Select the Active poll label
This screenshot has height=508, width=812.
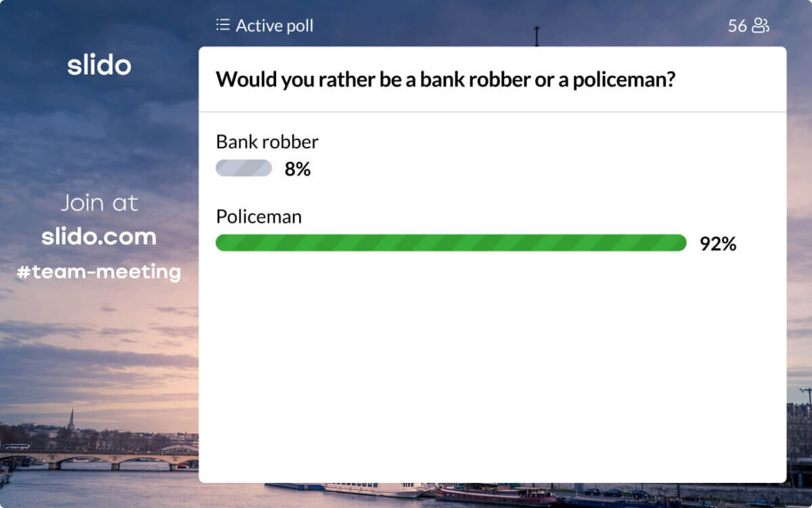pyautogui.click(x=274, y=26)
